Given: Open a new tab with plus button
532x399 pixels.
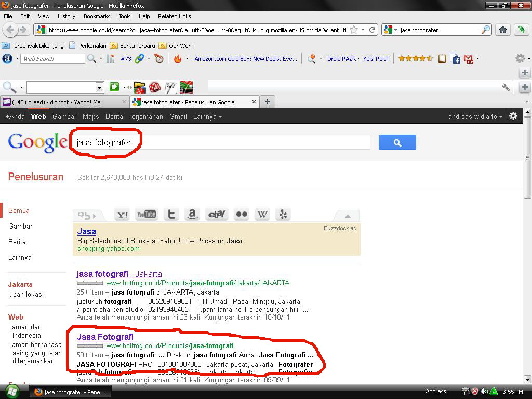Looking at the screenshot, I should (x=268, y=102).
